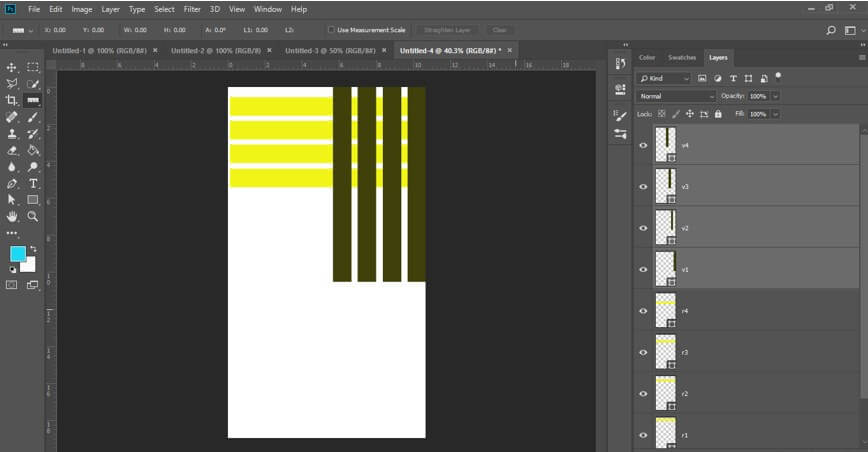The width and height of the screenshot is (868, 452).
Task: Expand the Opacity slider dropdown arrow
Action: click(775, 96)
